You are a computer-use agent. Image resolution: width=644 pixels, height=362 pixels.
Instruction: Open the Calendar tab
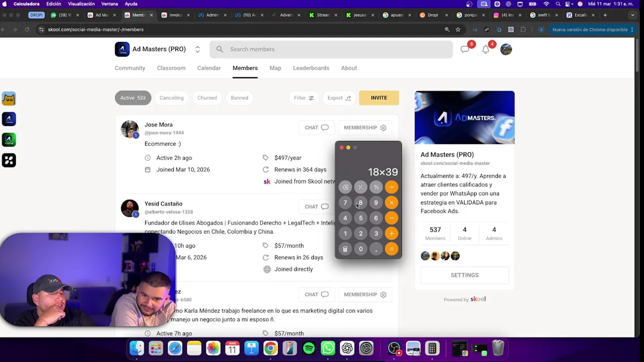click(x=209, y=68)
